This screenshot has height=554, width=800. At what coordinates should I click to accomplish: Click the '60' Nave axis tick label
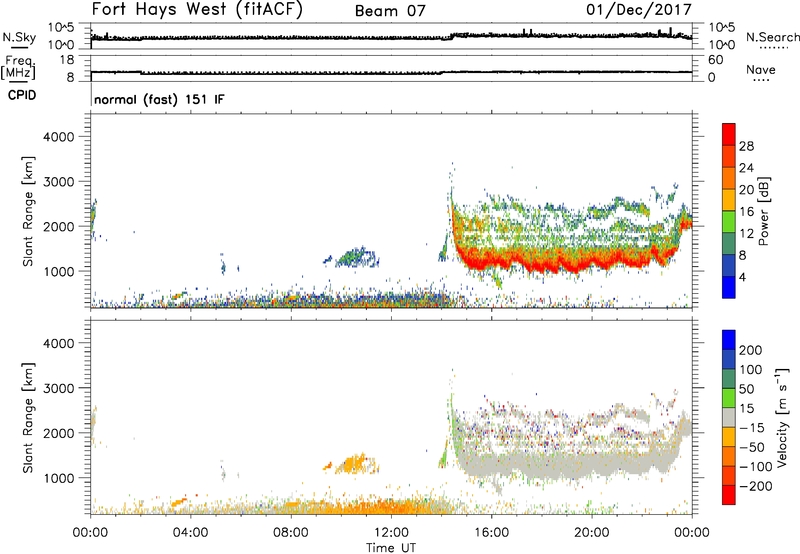click(716, 60)
